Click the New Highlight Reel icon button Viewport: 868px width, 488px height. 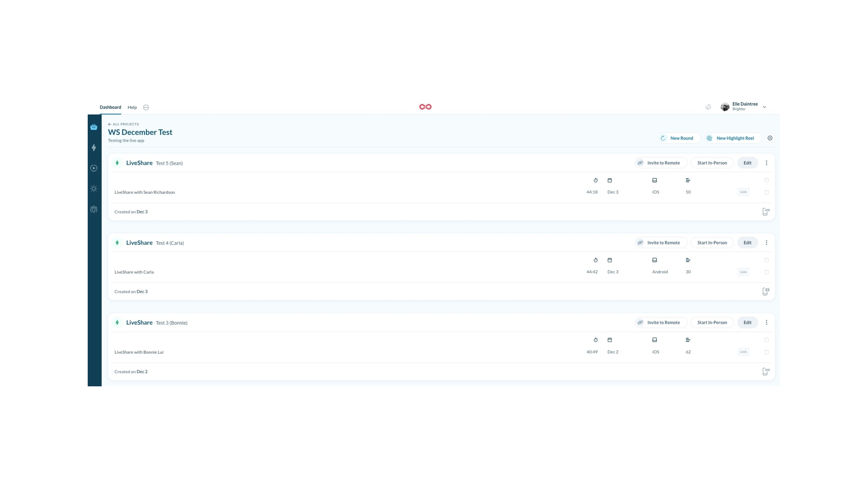tap(709, 138)
